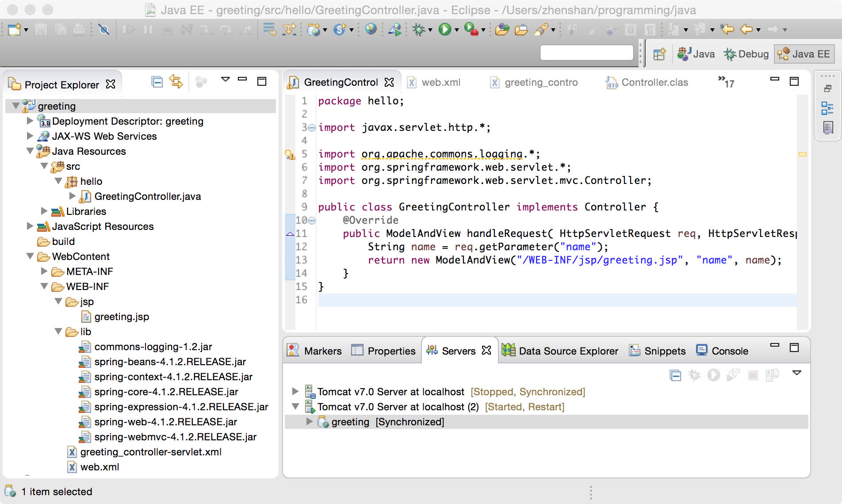Select greeting_controller-servlet.xml file
This screenshot has height=504, width=842.
pyautogui.click(x=151, y=451)
